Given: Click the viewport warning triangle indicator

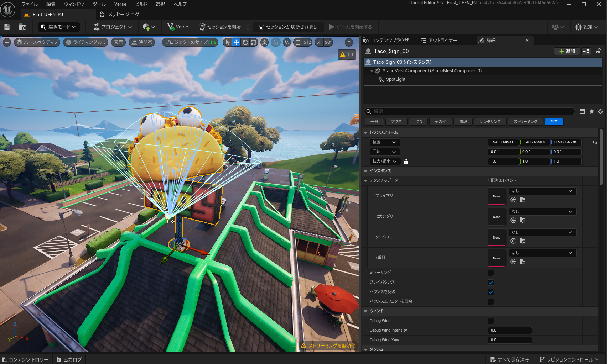Looking at the screenshot, I should (343, 54).
